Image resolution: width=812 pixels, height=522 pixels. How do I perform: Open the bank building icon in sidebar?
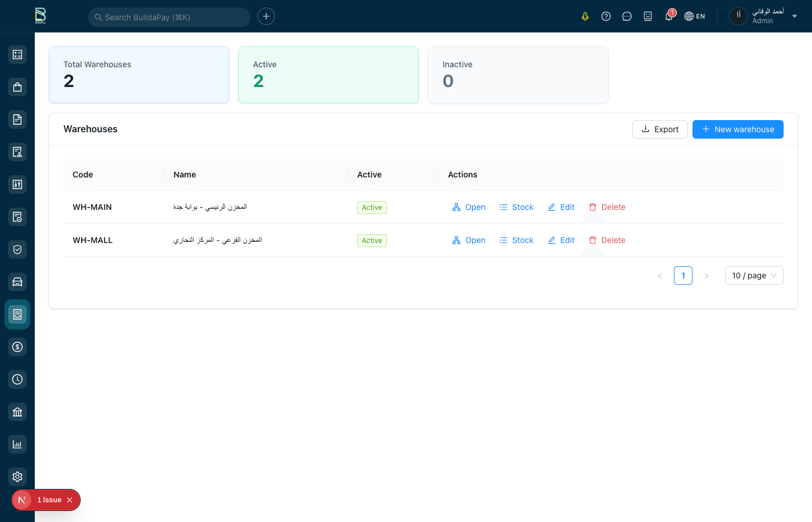[17, 412]
